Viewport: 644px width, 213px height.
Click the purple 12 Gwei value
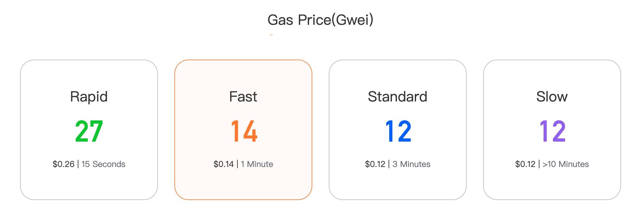pos(552,131)
